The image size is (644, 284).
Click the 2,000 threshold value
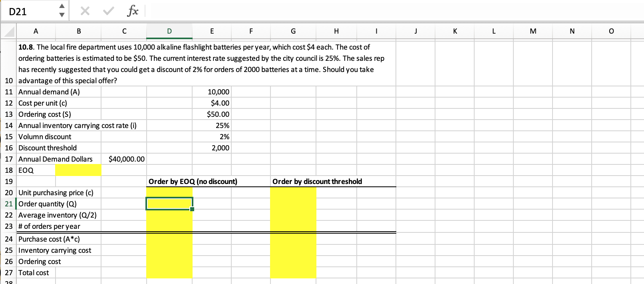tap(221, 148)
